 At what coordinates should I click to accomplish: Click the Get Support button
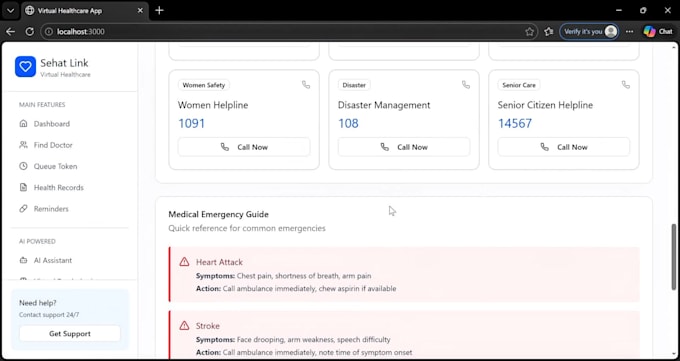pos(70,334)
